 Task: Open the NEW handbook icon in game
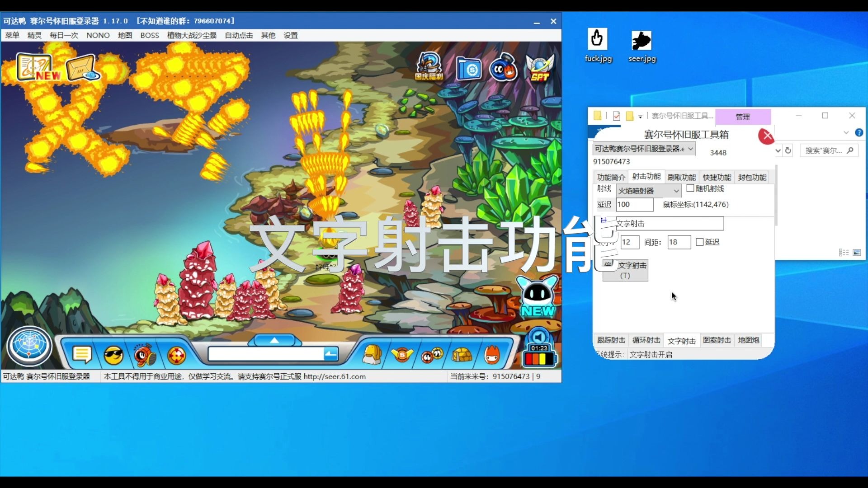coord(38,68)
